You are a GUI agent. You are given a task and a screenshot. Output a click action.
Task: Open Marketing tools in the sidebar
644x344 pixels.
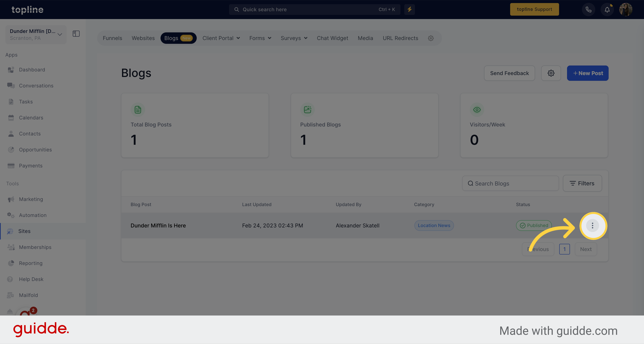coord(31,199)
